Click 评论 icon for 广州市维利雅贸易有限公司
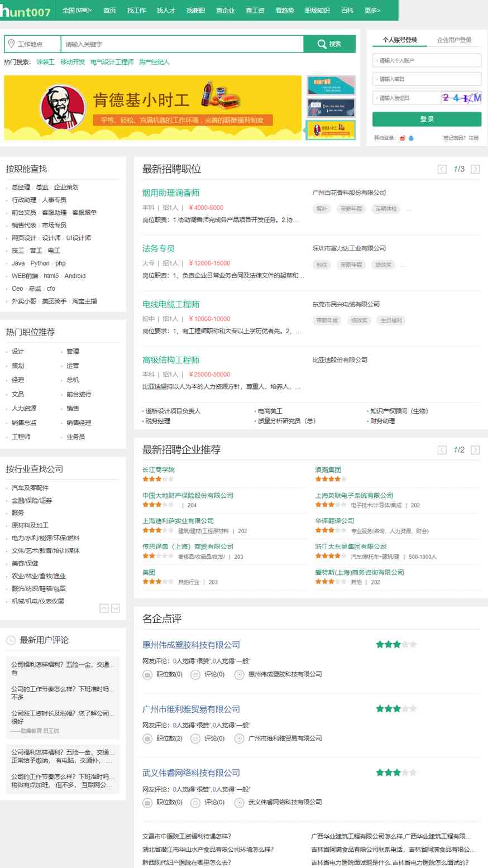The height and width of the screenshot is (868, 488). point(195,738)
